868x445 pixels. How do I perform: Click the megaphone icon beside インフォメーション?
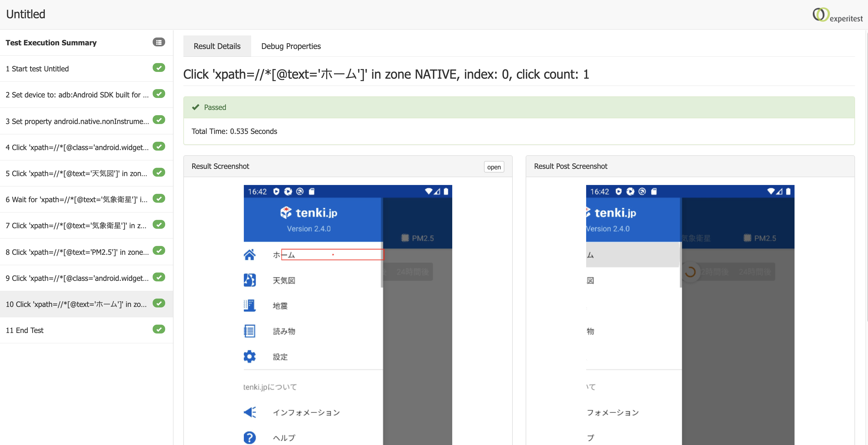250,412
